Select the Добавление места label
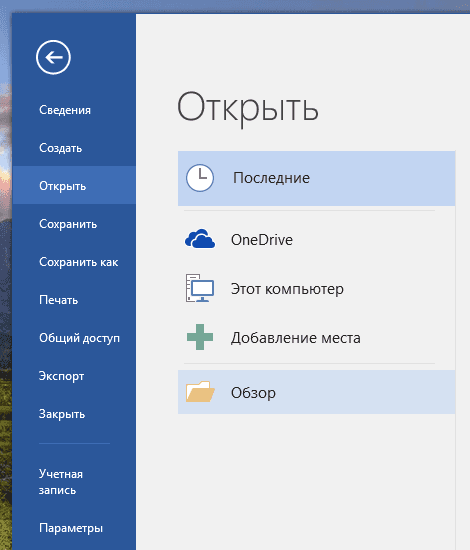This screenshot has width=470, height=550. point(295,338)
